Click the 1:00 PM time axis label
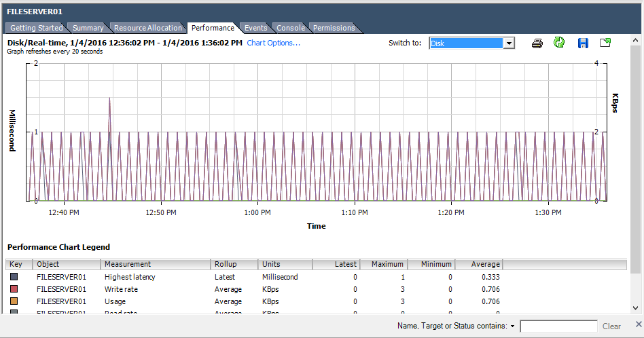Viewport: 644px width, 338px height. (x=257, y=212)
